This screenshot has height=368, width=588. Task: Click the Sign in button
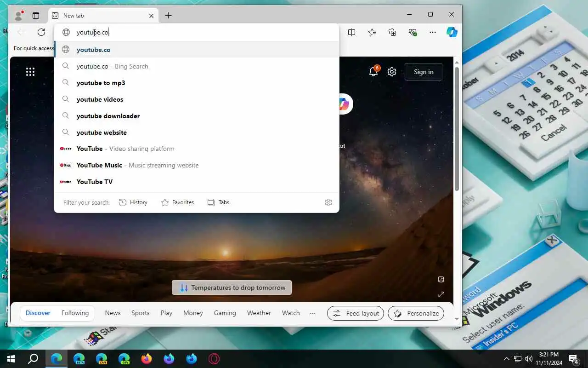click(x=424, y=72)
